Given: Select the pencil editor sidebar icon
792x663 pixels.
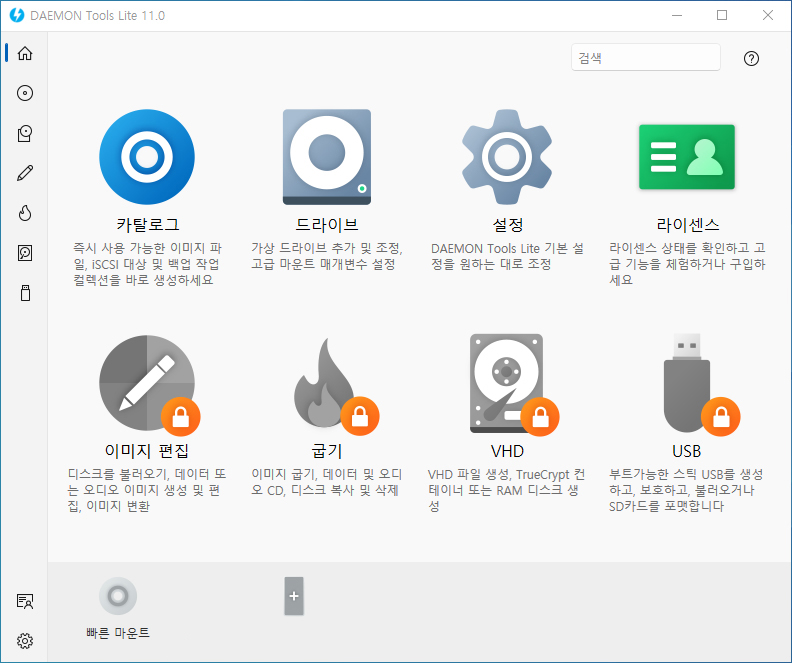Looking at the screenshot, I should coord(25,173).
